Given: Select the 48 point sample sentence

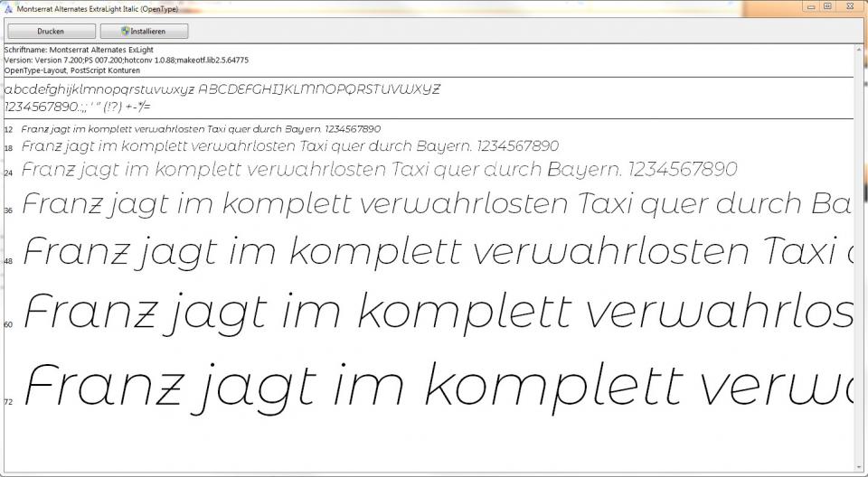Looking at the screenshot, I should click(x=434, y=252).
